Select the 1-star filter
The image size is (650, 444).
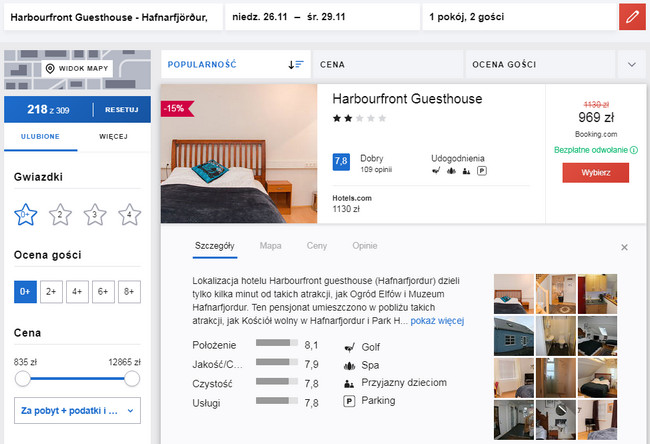pyautogui.click(x=26, y=213)
